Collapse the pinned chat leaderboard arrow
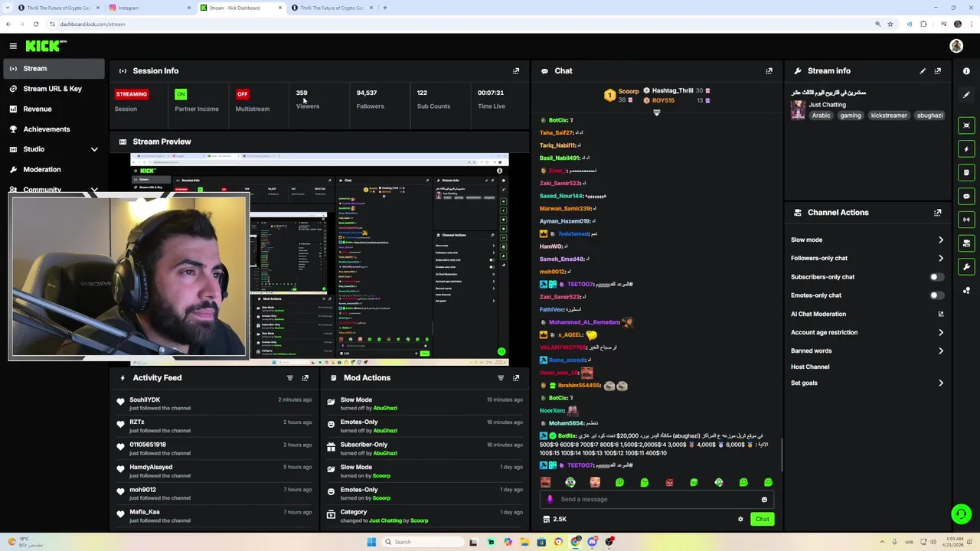 [x=656, y=112]
